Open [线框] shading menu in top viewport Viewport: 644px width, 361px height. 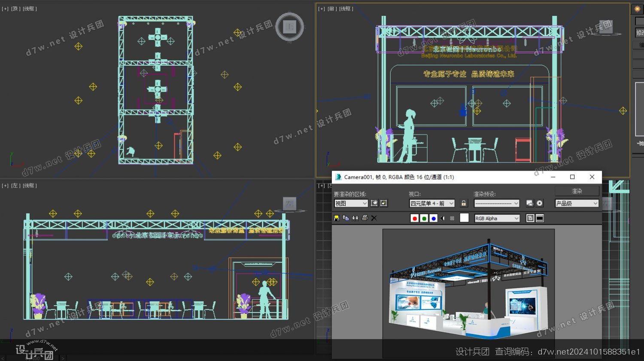click(30, 9)
